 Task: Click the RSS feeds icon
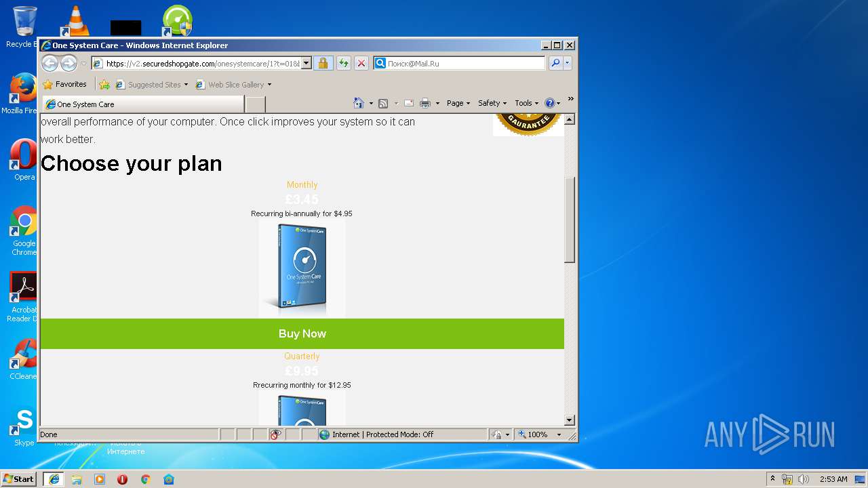[x=383, y=103]
